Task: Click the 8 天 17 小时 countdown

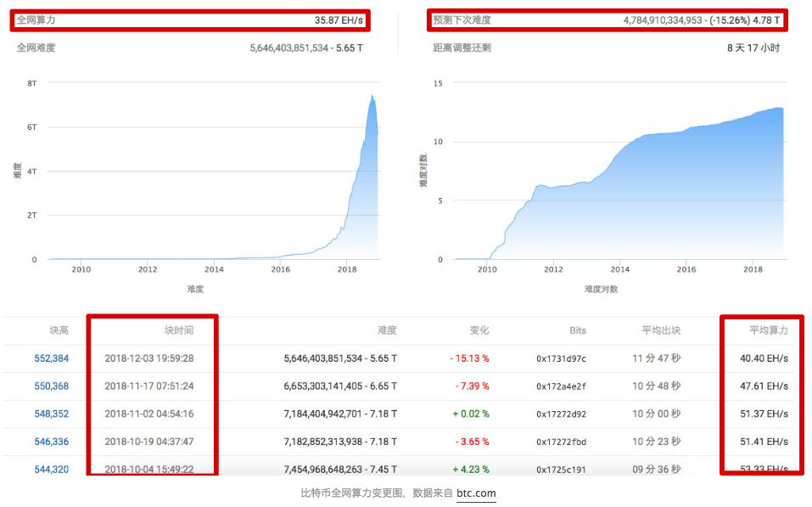Action: [x=753, y=48]
